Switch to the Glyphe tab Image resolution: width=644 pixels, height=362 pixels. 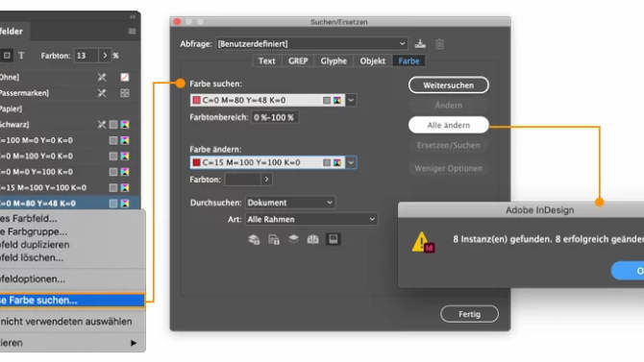point(334,61)
